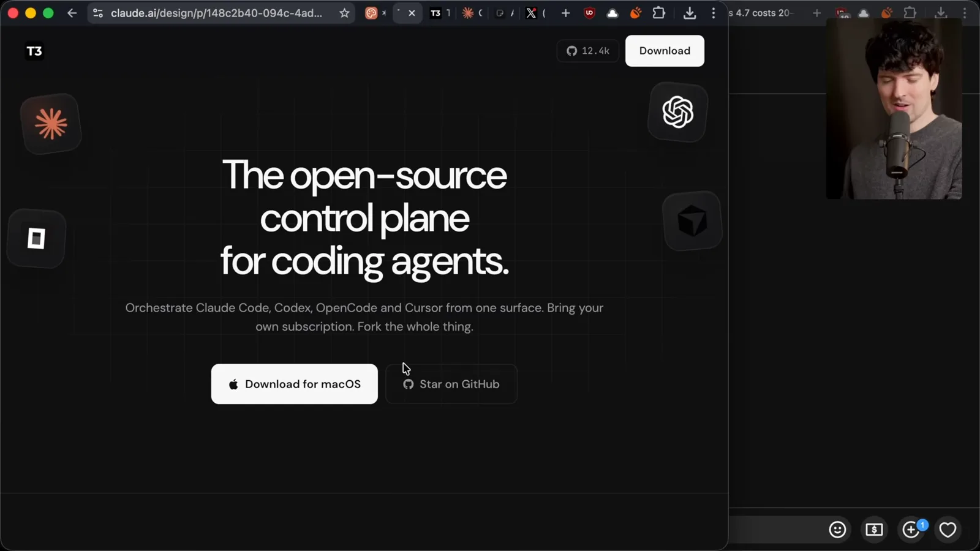Open the Extensions puzzle piece menu

[659, 13]
